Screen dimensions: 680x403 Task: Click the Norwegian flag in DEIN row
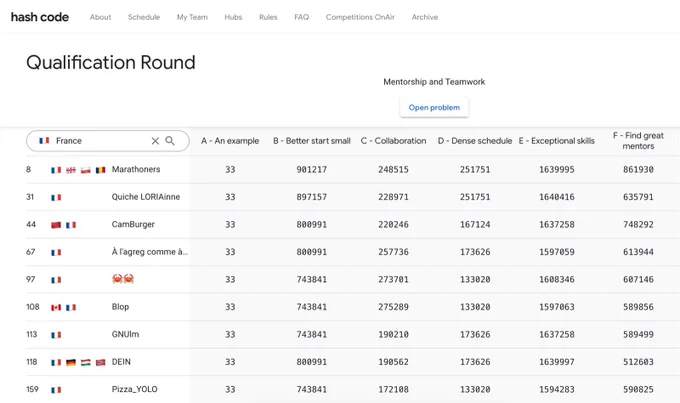point(101,363)
